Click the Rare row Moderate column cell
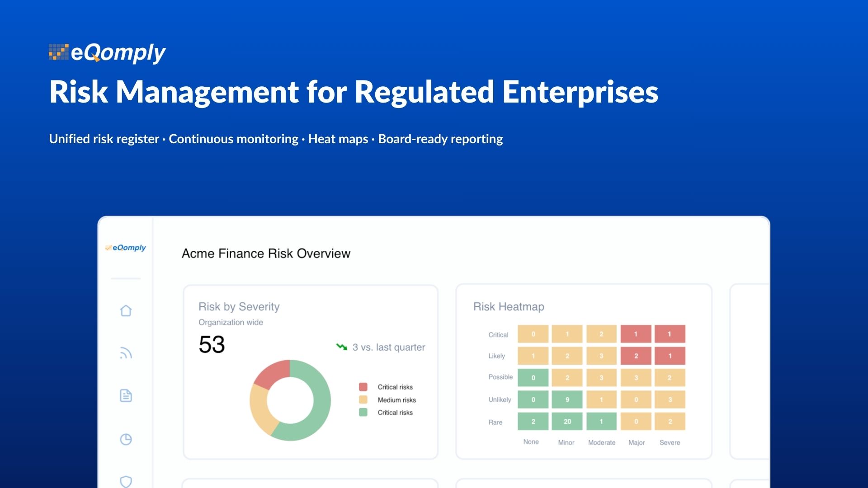 (x=601, y=421)
